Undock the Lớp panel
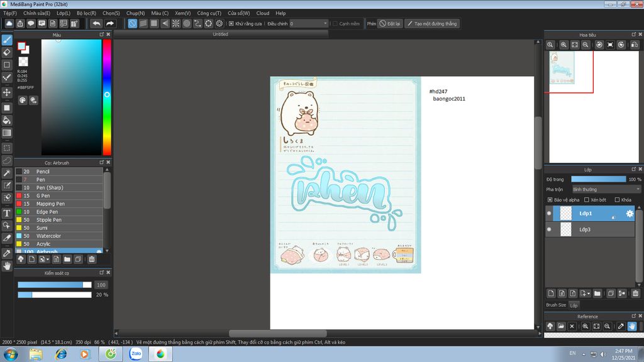The image size is (644, 362). 633,169
